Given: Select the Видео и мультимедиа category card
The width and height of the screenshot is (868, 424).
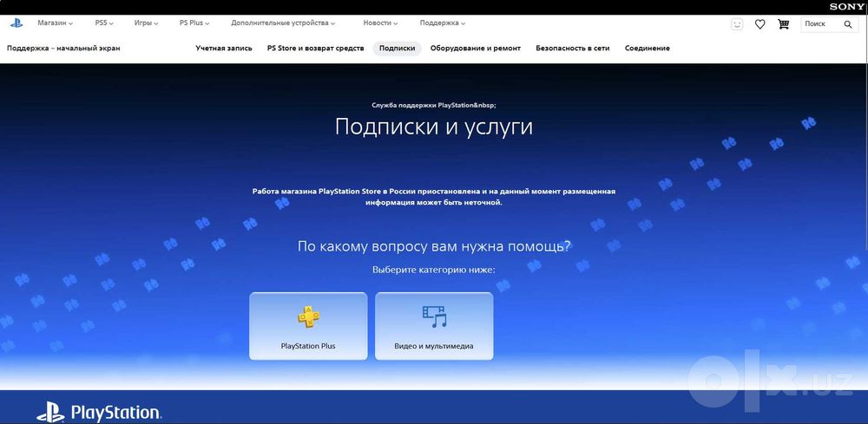Looking at the screenshot, I should coord(434,326).
